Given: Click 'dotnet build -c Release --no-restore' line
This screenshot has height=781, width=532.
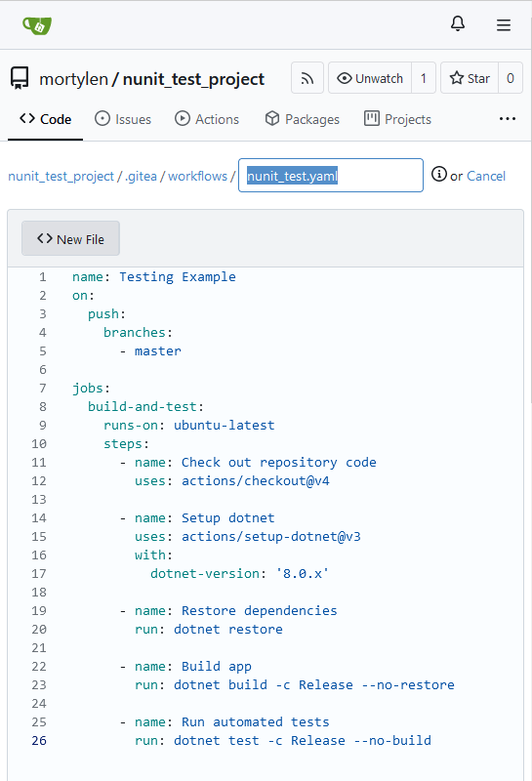Looking at the screenshot, I should [x=313, y=685].
